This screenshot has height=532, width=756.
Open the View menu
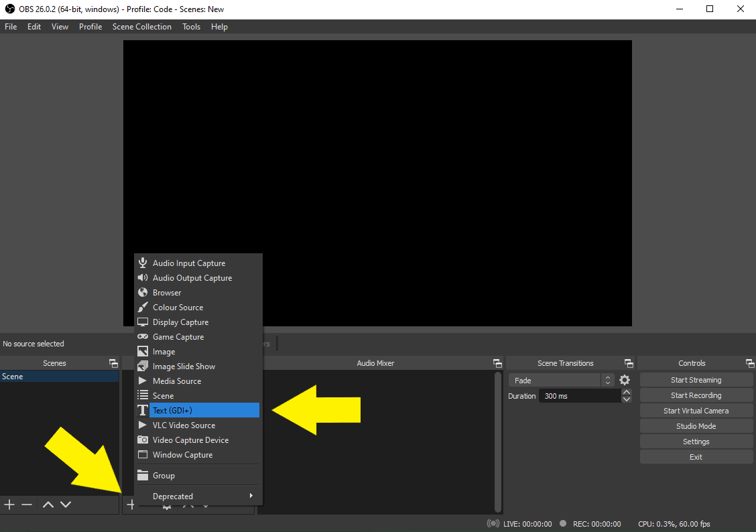click(60, 27)
